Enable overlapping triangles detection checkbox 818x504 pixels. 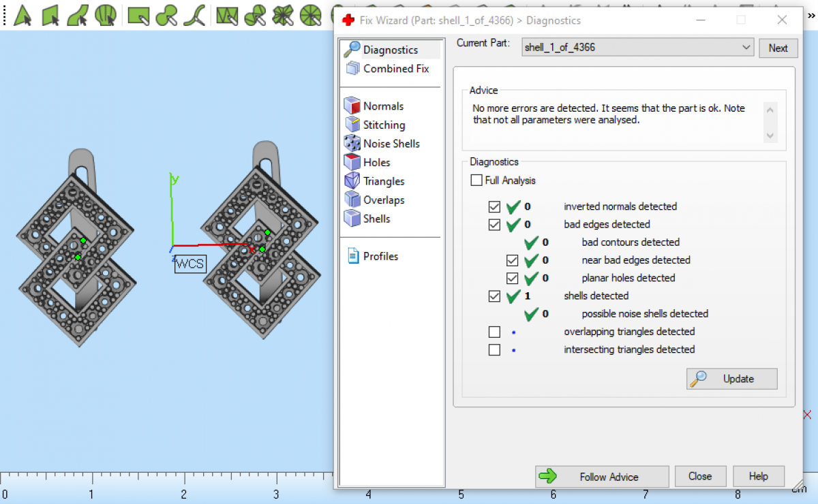(495, 332)
